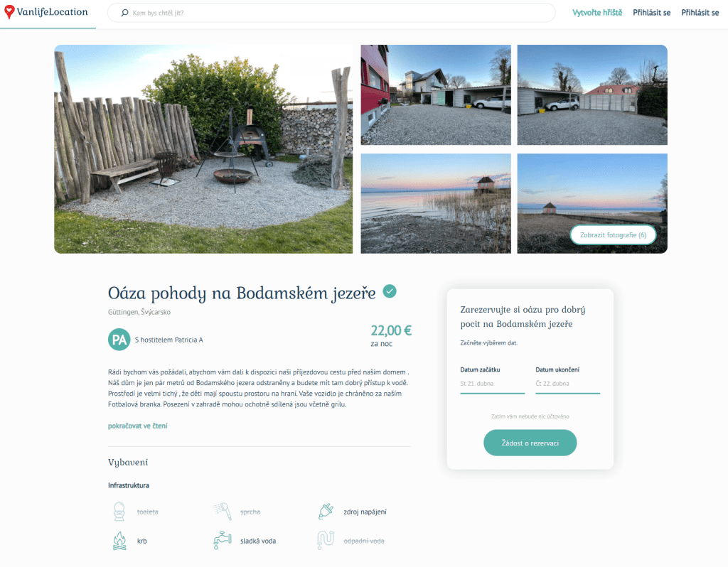The width and height of the screenshot is (728, 567).
Task: Select the first Přihlásit se nav link
Action: point(651,13)
